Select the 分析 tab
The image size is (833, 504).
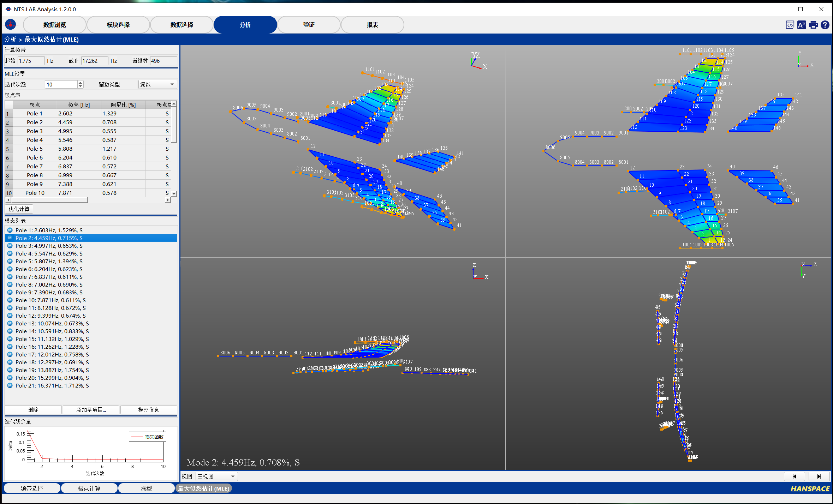(245, 25)
